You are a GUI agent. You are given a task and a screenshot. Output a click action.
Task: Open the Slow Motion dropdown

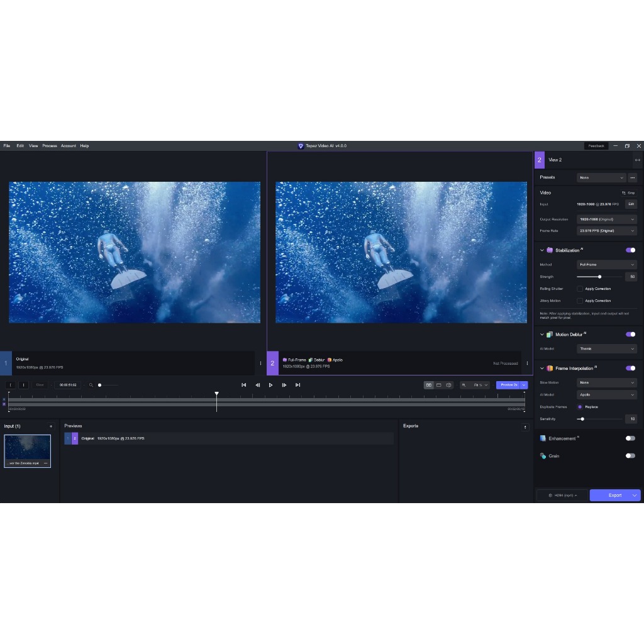(x=607, y=383)
